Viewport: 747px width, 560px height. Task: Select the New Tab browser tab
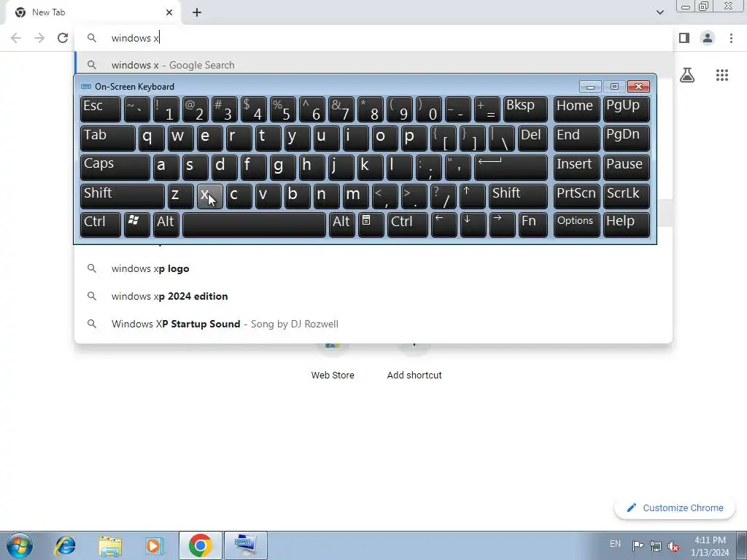click(93, 12)
